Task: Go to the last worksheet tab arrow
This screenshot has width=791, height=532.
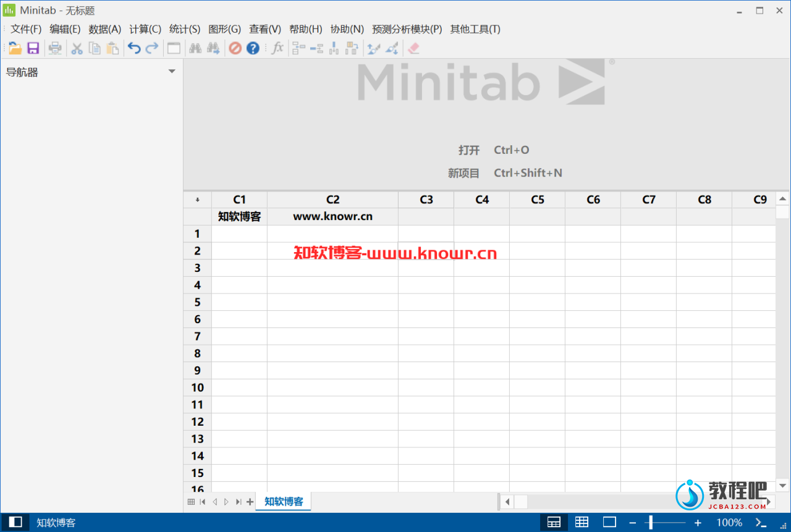Action: [238, 502]
